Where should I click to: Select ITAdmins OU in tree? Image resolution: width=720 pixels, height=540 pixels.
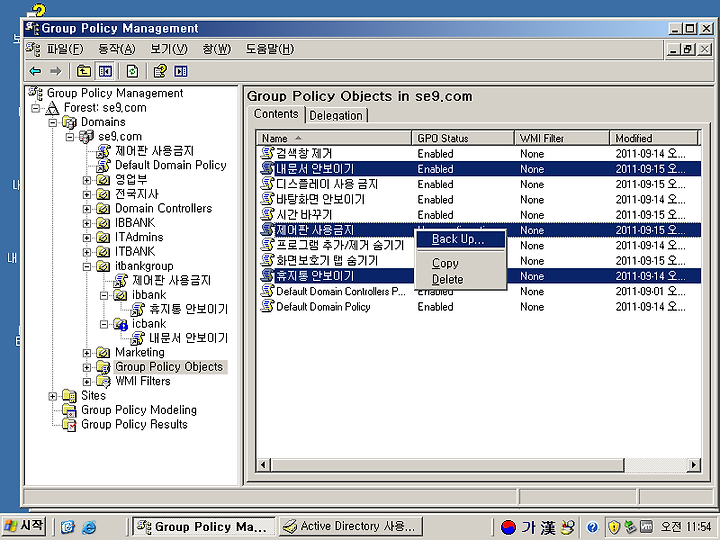[139, 237]
